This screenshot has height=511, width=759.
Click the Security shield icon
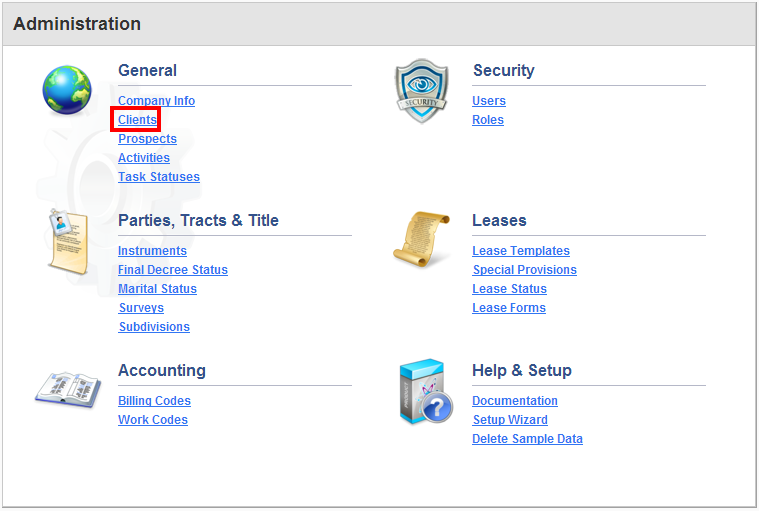click(422, 91)
